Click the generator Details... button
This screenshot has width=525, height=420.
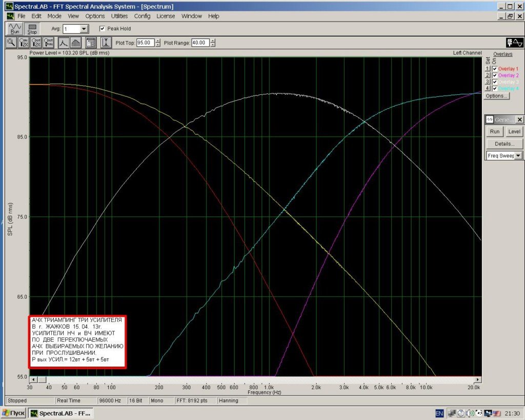pyautogui.click(x=504, y=144)
